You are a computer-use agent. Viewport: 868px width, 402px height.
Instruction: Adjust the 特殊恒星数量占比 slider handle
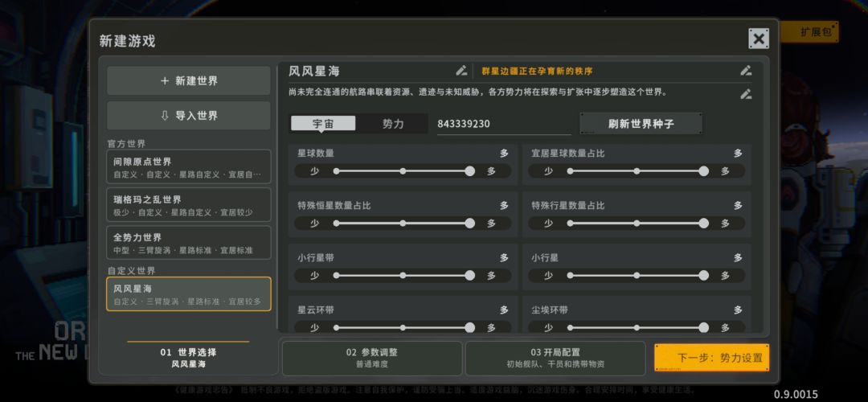click(x=470, y=224)
